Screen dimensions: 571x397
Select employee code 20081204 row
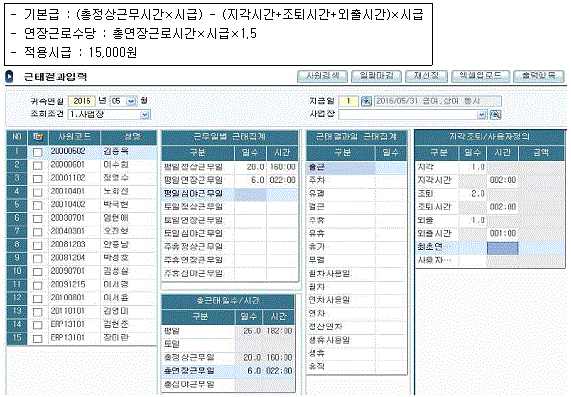[82, 258]
